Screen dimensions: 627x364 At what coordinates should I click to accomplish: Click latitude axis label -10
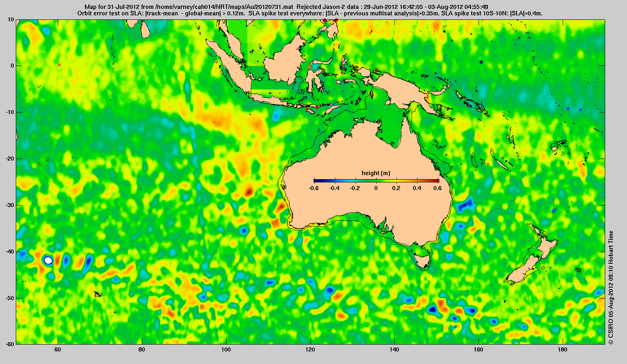click(x=9, y=112)
